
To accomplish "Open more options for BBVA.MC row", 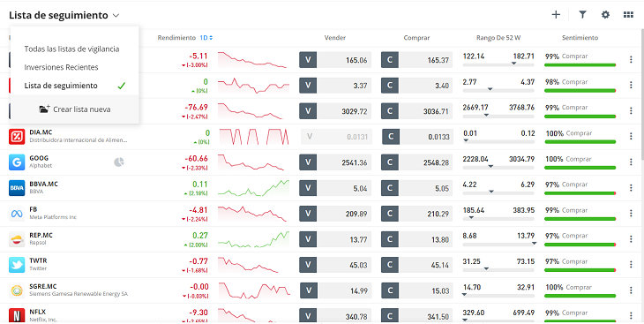I will [631, 188].
